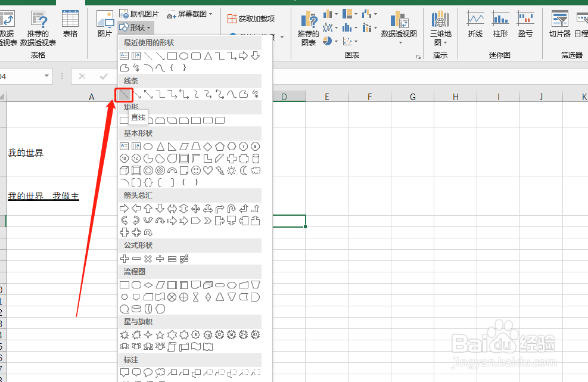588x382 pixels.
Task: Insert the Heart basic shape
Action: (x=208, y=170)
